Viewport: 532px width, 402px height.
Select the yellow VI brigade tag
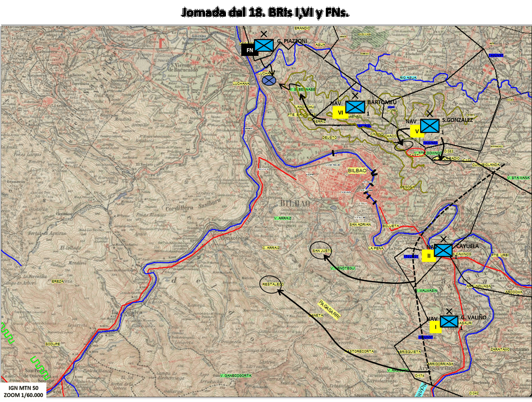point(340,113)
